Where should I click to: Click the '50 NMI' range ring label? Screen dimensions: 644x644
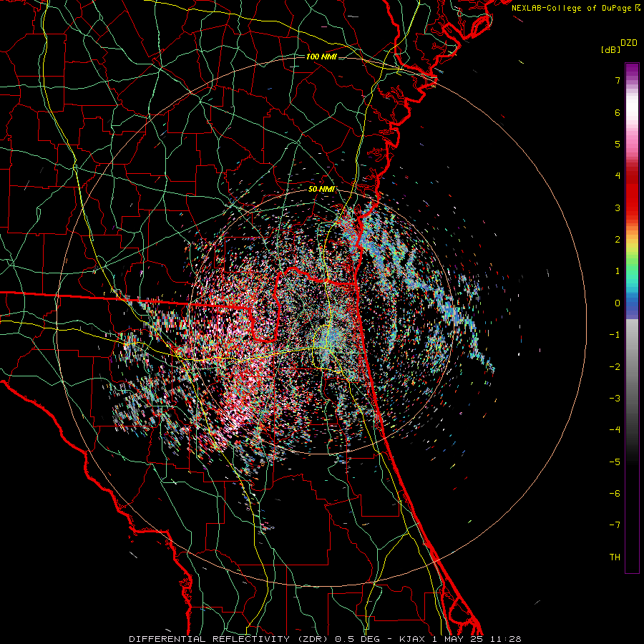click(321, 189)
